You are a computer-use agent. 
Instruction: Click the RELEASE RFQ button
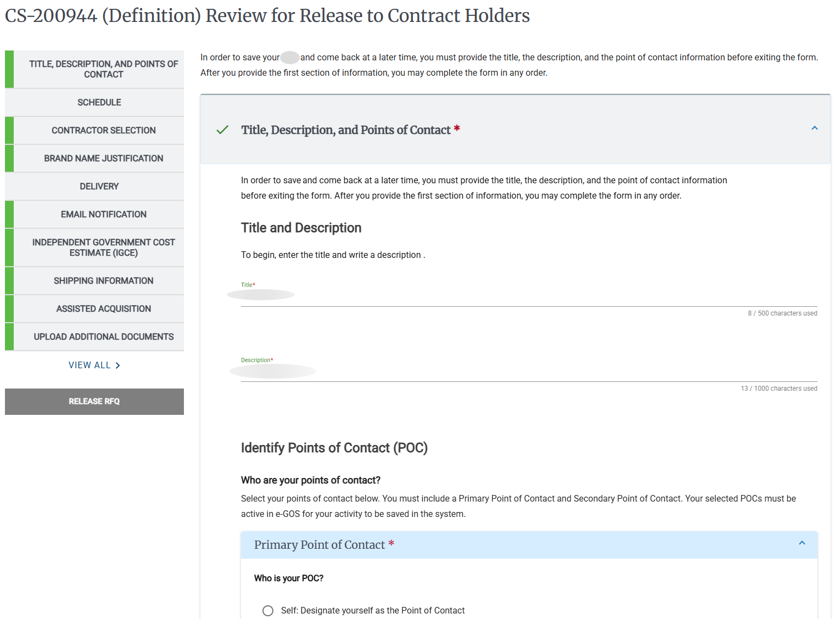pyautogui.click(x=94, y=401)
